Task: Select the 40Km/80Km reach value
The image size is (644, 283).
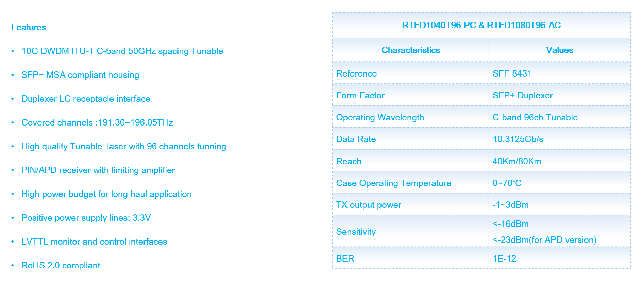Action: point(516,162)
